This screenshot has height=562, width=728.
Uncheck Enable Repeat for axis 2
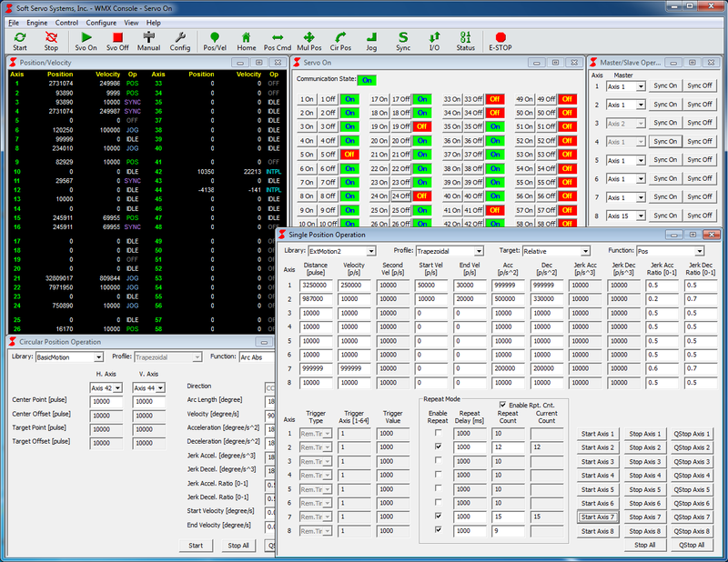[x=438, y=447]
